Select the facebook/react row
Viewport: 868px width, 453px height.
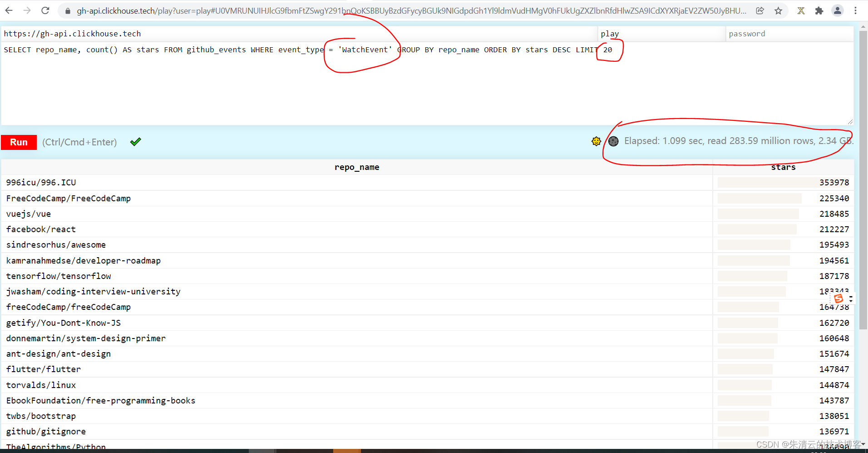pos(427,229)
